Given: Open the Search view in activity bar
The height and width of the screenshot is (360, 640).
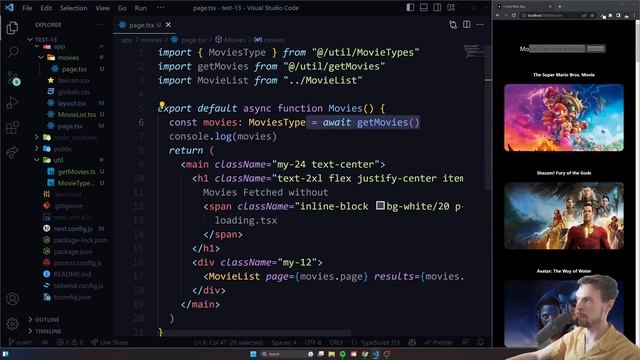Looking at the screenshot, I should click(12, 52).
